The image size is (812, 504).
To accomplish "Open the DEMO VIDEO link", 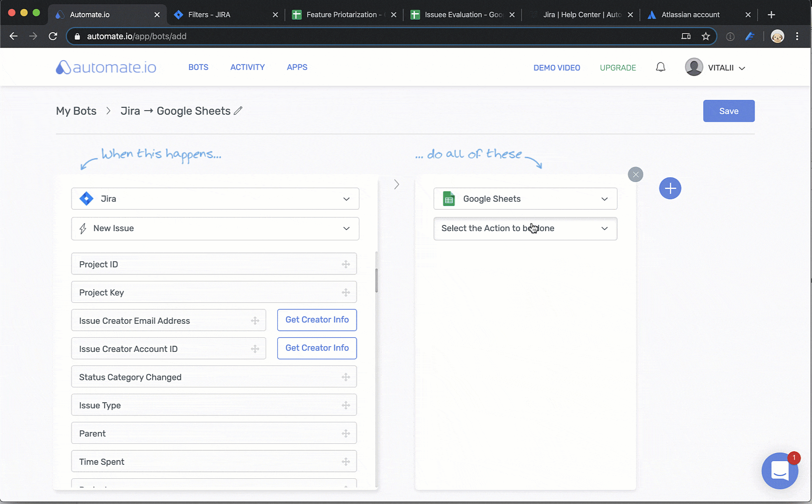I will tap(557, 68).
